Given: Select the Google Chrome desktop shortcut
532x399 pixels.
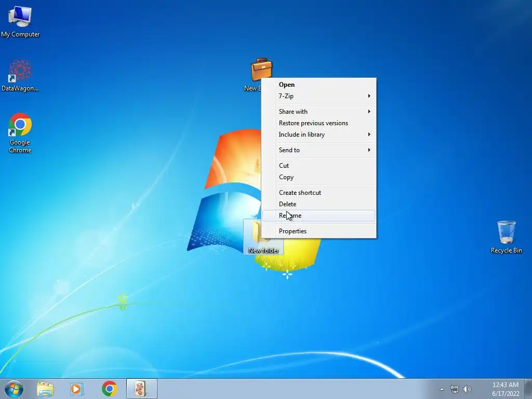Looking at the screenshot, I should pyautogui.click(x=20, y=132).
